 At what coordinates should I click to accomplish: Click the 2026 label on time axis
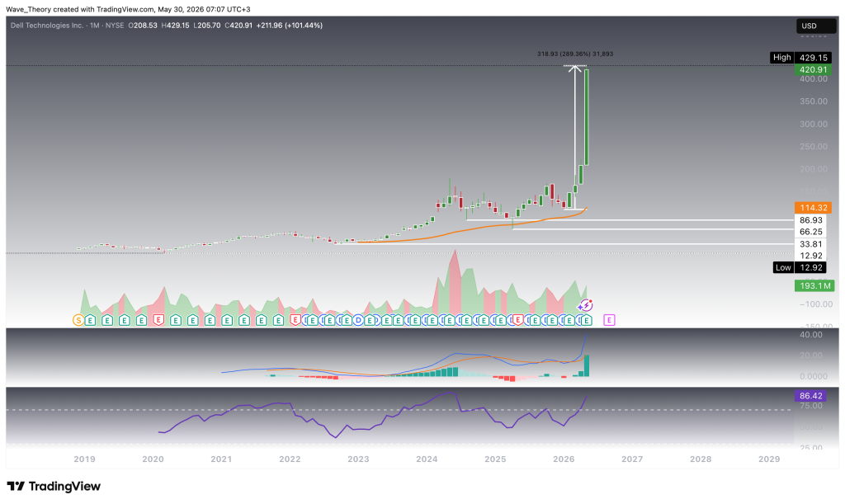[x=564, y=459]
